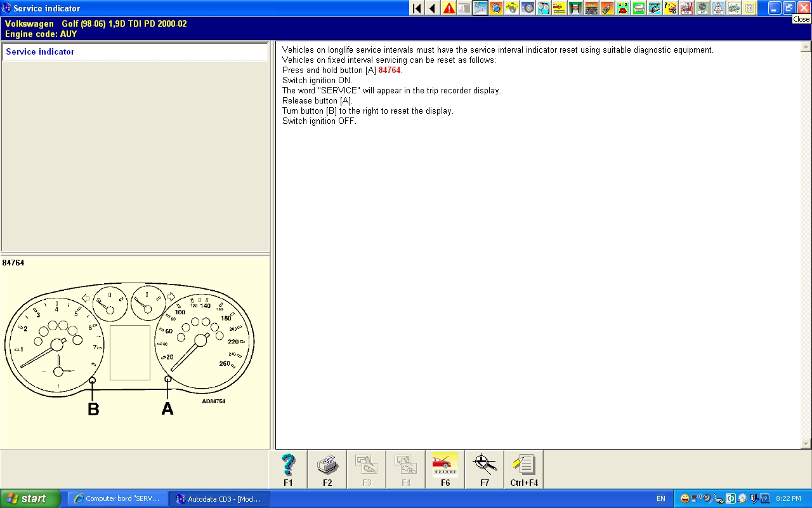This screenshot has height=508, width=812.
Task: Switch to Computer bord "SERV..." taskbar window
Action: 118,498
